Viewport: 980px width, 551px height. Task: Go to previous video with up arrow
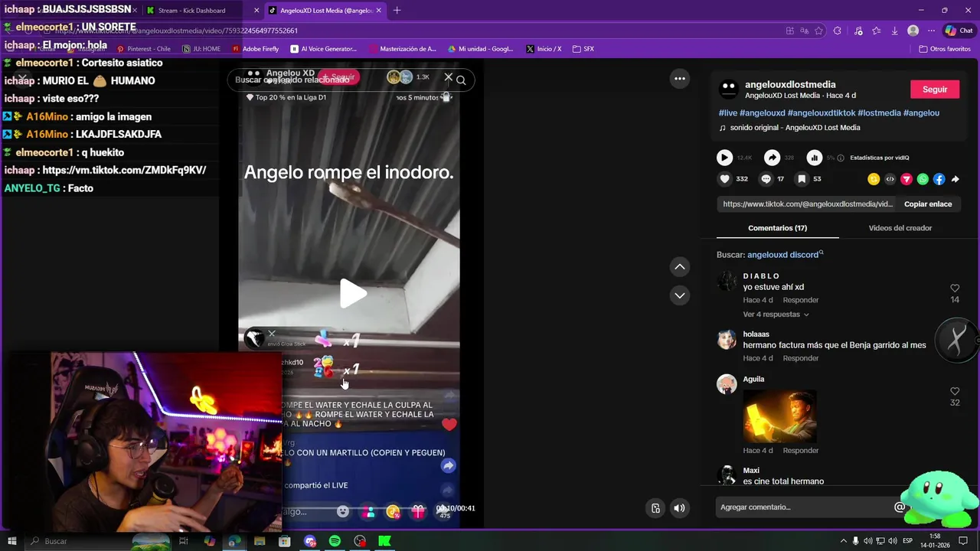coord(679,266)
